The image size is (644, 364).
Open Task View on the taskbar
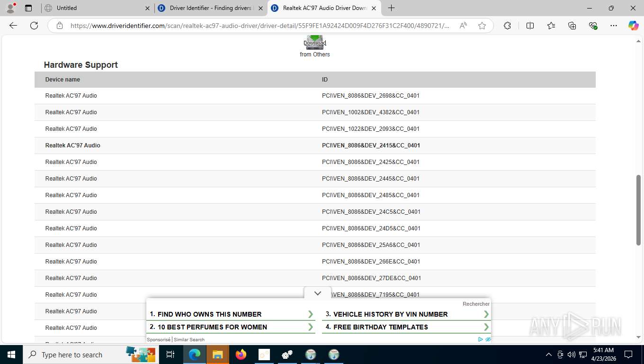click(x=170, y=355)
